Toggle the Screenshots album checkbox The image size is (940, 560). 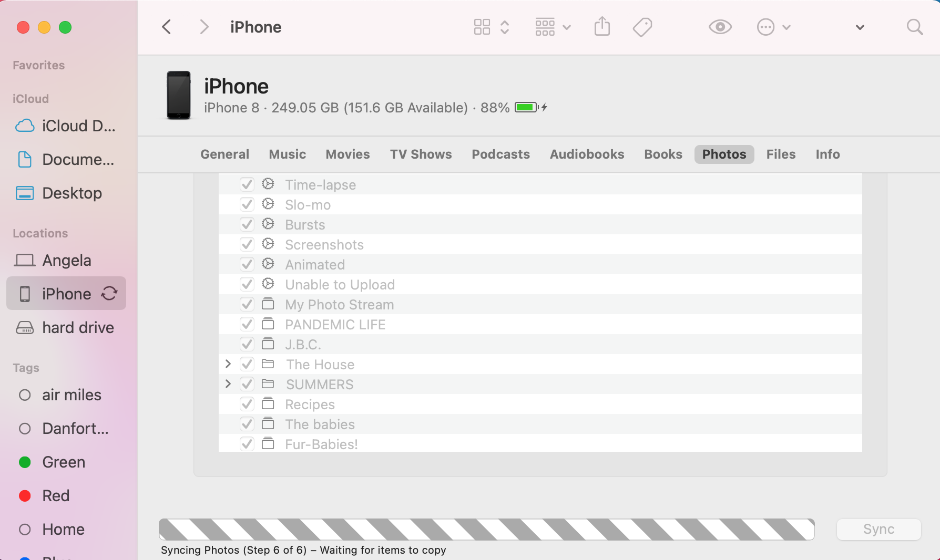(247, 244)
